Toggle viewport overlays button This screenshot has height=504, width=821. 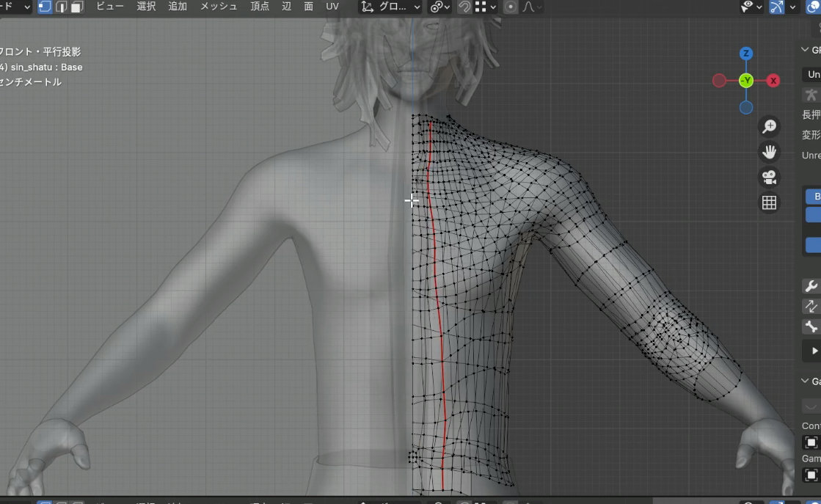coord(813,7)
